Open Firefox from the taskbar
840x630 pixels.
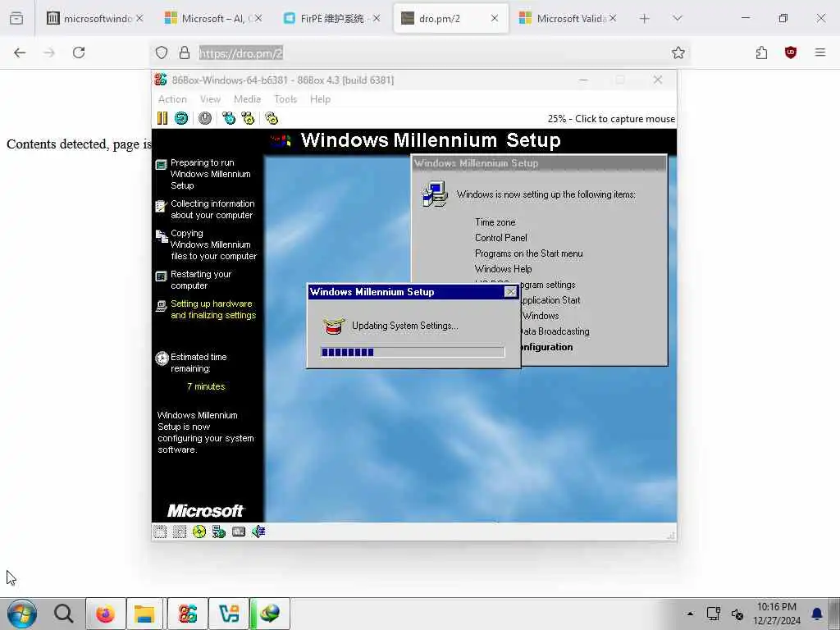[106, 614]
